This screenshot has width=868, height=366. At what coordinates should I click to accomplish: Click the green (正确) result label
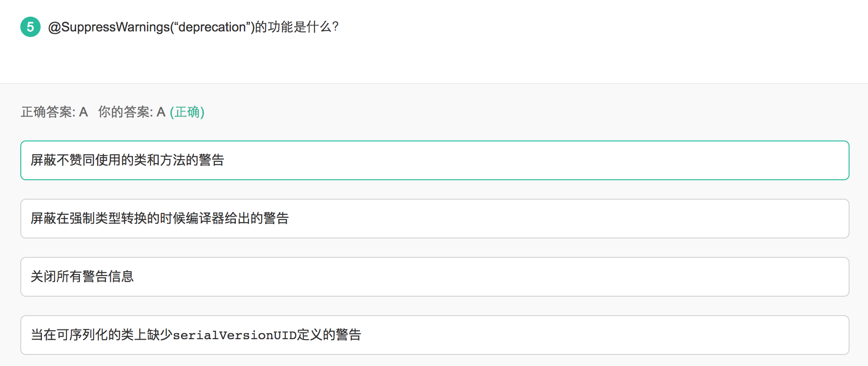click(x=187, y=112)
